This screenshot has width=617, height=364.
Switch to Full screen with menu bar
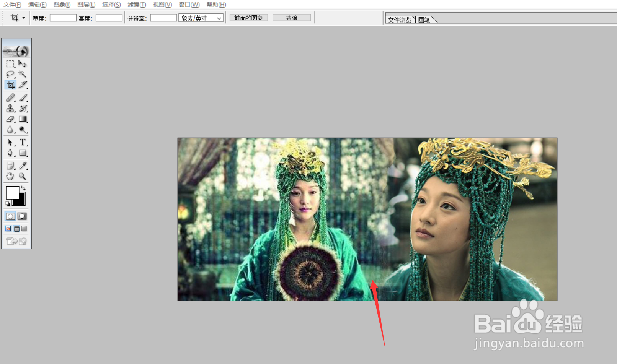click(x=16, y=229)
